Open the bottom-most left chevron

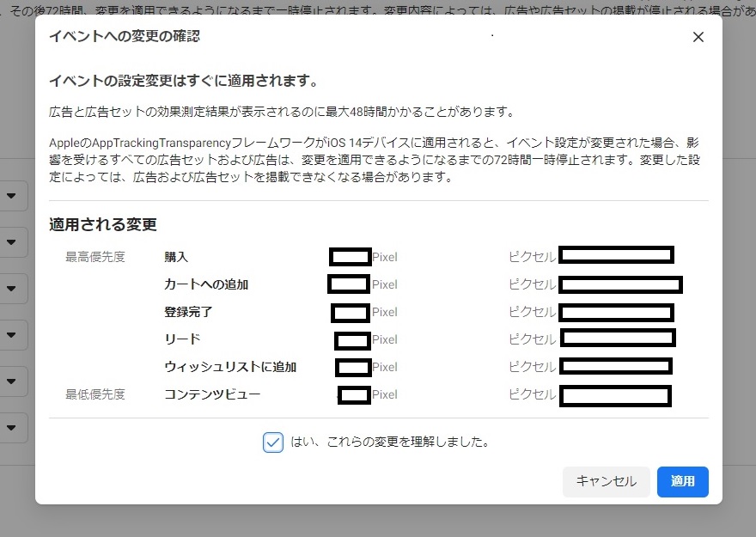[12, 427]
